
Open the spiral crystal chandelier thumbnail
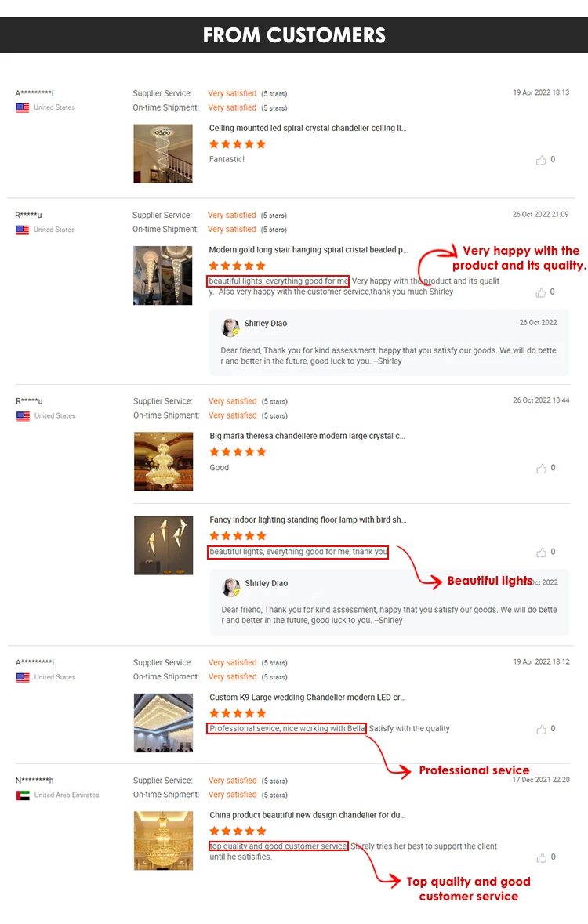(x=163, y=154)
